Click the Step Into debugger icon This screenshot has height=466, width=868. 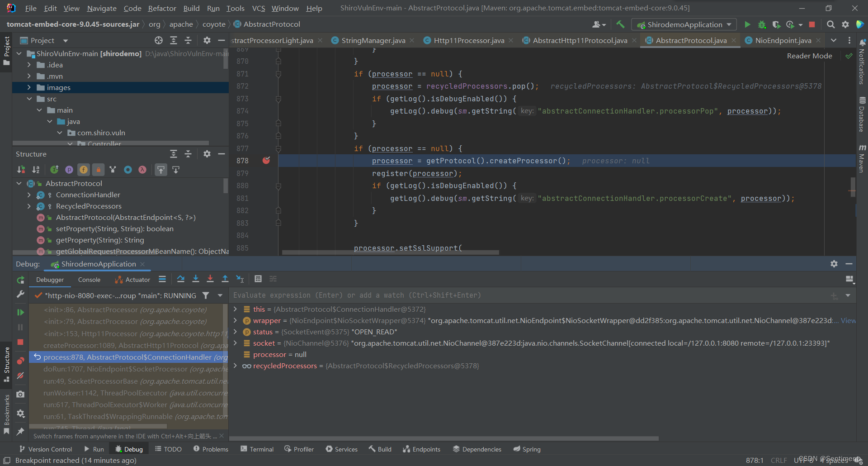[196, 279]
